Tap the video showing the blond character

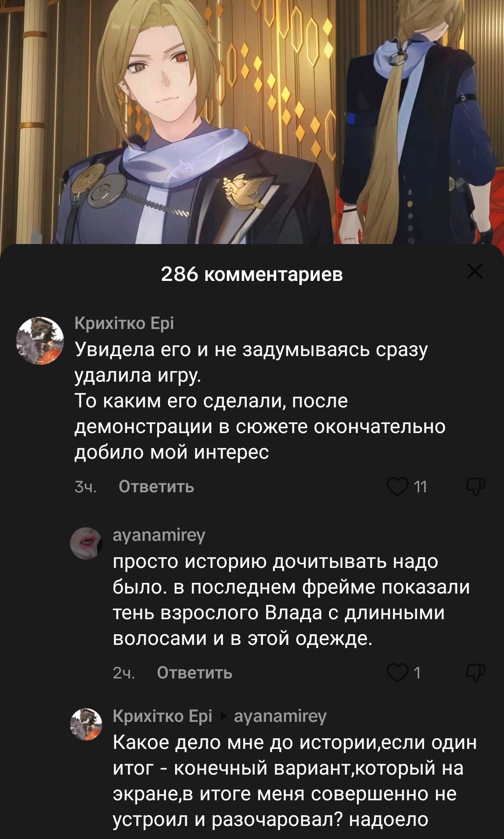coord(252,121)
